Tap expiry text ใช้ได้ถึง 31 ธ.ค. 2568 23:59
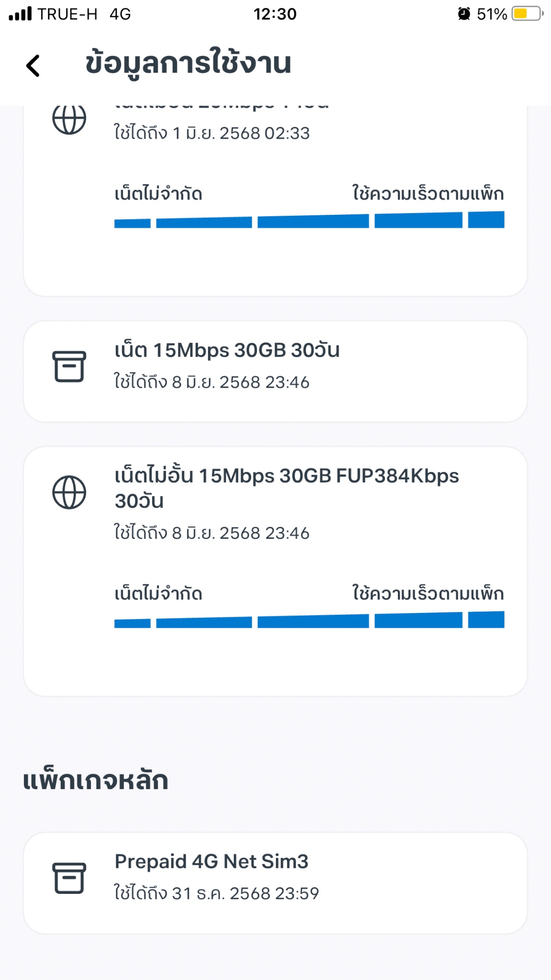Viewport: 551px width, 980px height. pyautogui.click(x=216, y=893)
